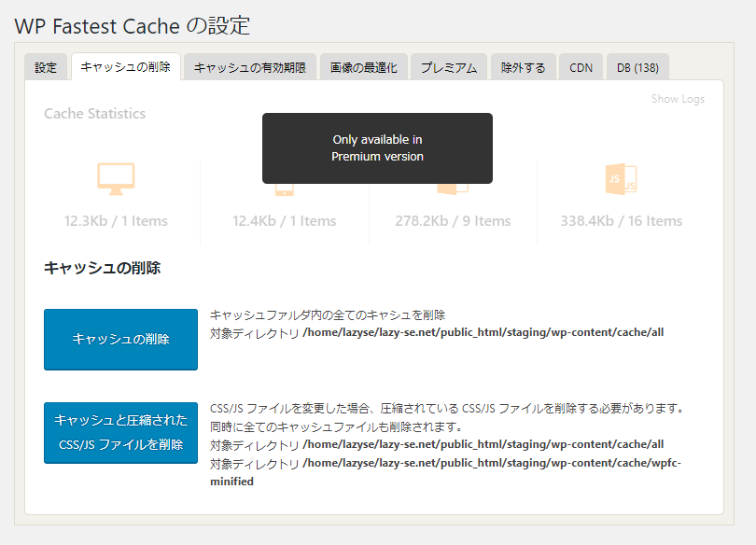Click the Only available in Premium version tooltip
Screen dimensions: 756x545
click(377, 148)
